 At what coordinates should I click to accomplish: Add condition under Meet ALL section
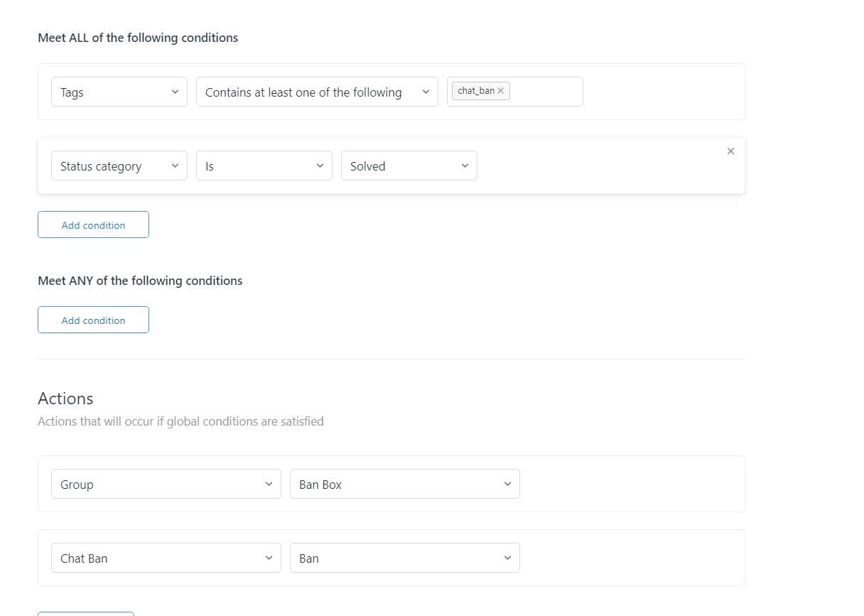(x=93, y=225)
